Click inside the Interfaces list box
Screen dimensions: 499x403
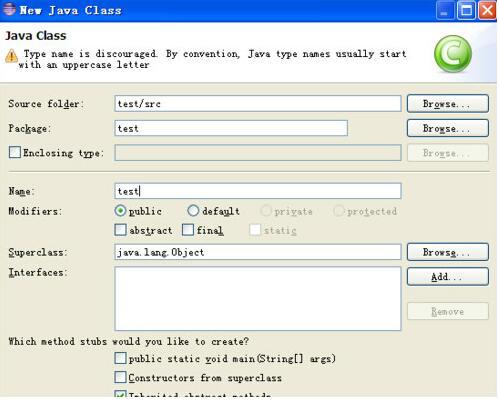point(258,298)
